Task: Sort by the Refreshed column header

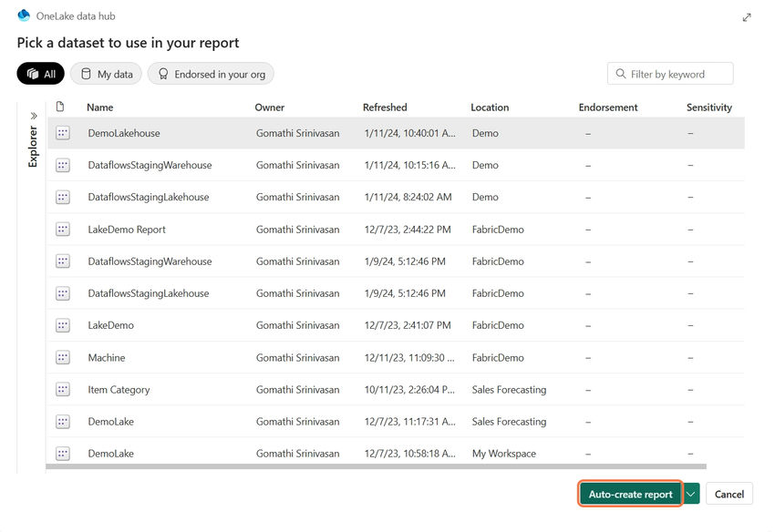Action: pyautogui.click(x=385, y=107)
